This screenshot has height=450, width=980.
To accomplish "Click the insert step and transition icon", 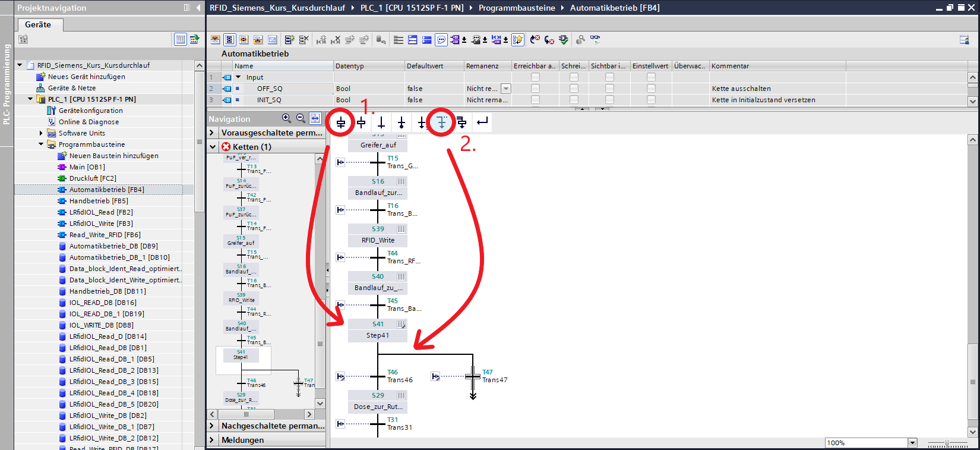I will click(341, 122).
